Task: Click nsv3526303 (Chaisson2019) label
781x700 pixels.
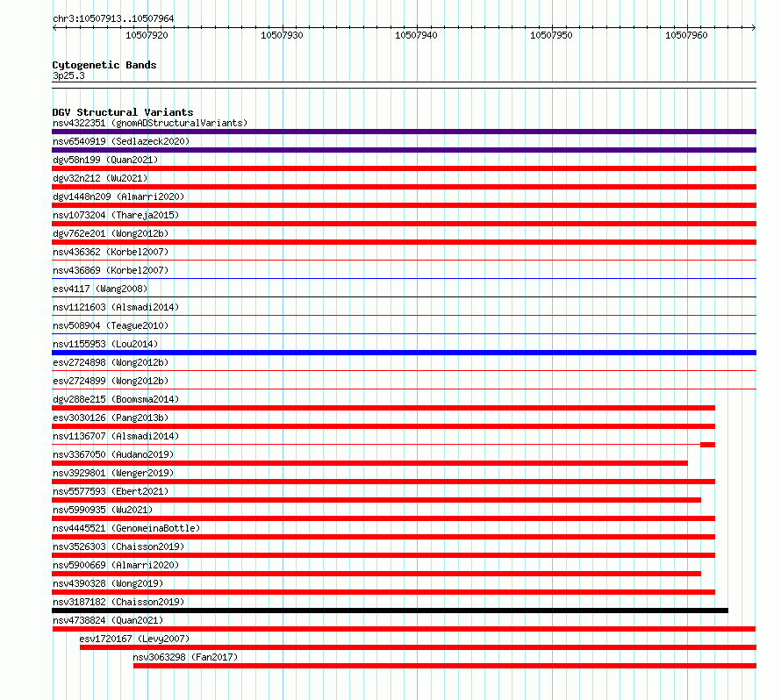Action: [x=118, y=546]
